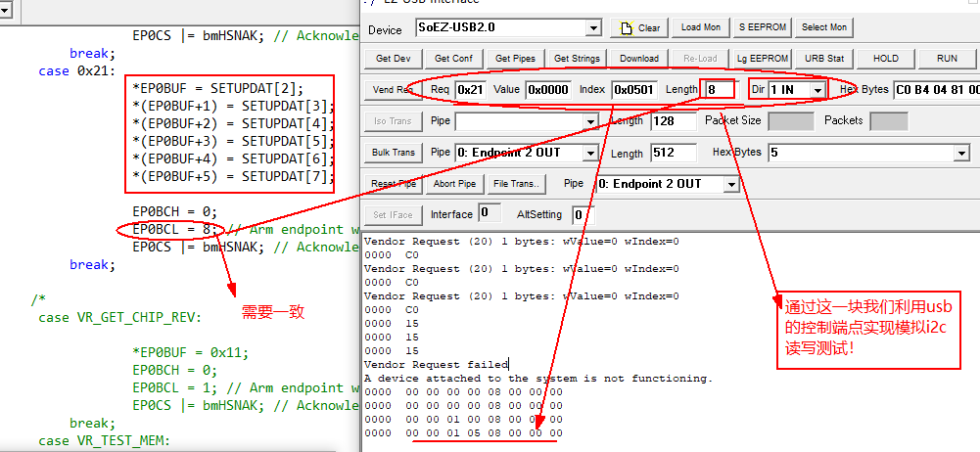Click the Get Strings button
Screen dimensions: 980x452
pyautogui.click(x=577, y=59)
